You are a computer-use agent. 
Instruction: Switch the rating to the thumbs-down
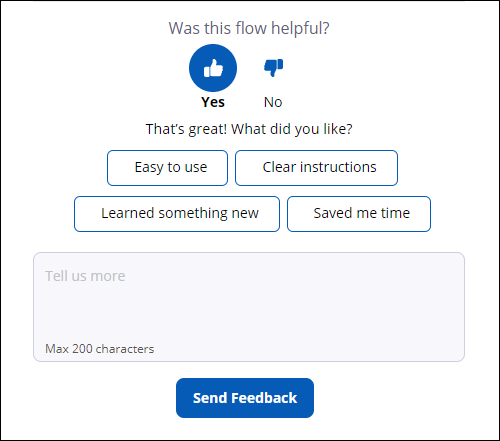[x=273, y=68]
